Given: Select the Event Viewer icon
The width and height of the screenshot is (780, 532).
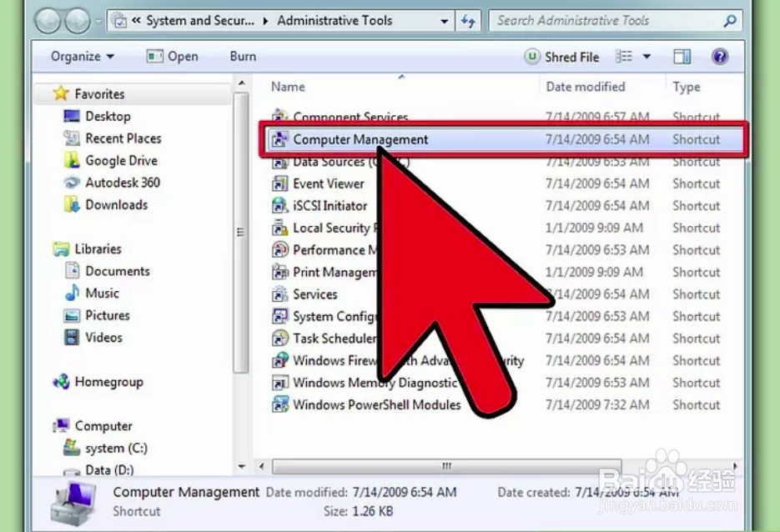Looking at the screenshot, I should [x=279, y=183].
